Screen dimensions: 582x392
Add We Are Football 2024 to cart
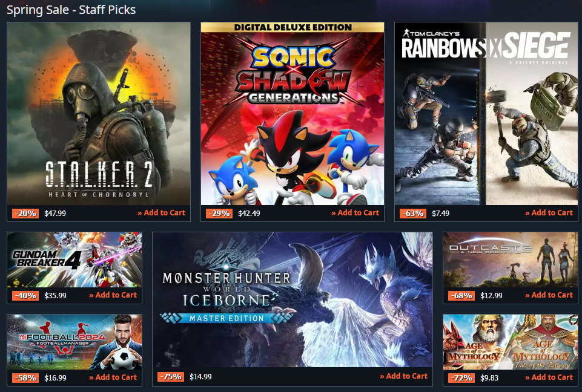pyautogui.click(x=113, y=377)
